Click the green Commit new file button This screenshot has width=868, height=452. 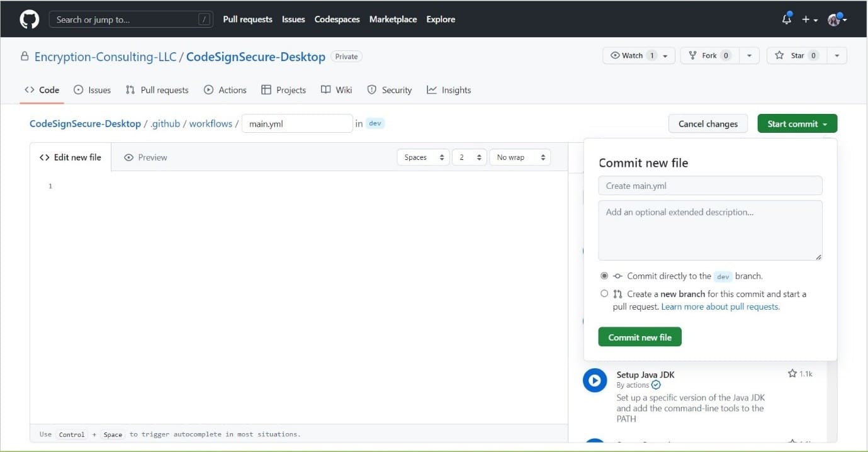[640, 337]
